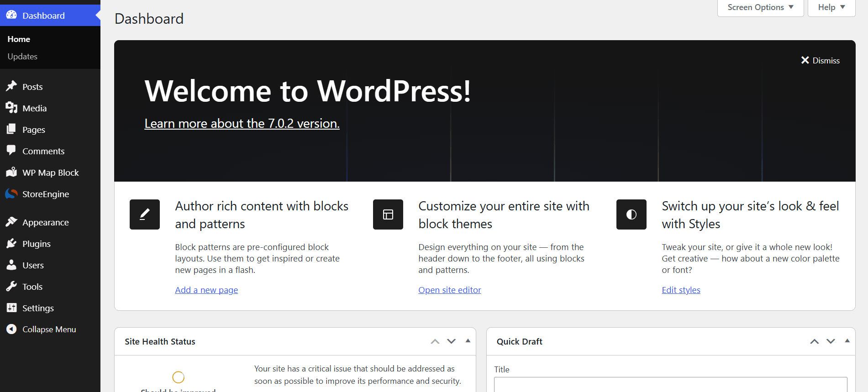Open the site editor link
This screenshot has width=868, height=392.
pos(450,290)
